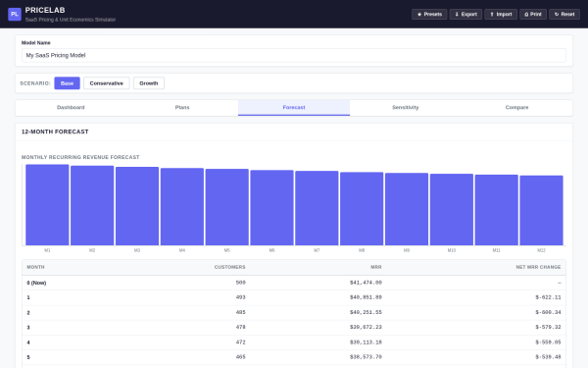Click the Import button
This screenshot has width=588, height=368.
(501, 15)
